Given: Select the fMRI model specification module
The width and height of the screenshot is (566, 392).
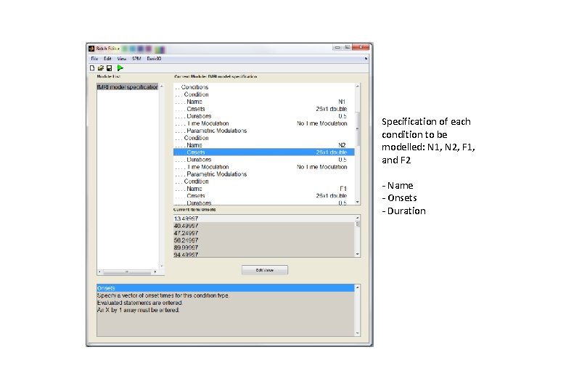Looking at the screenshot, I should [x=128, y=87].
